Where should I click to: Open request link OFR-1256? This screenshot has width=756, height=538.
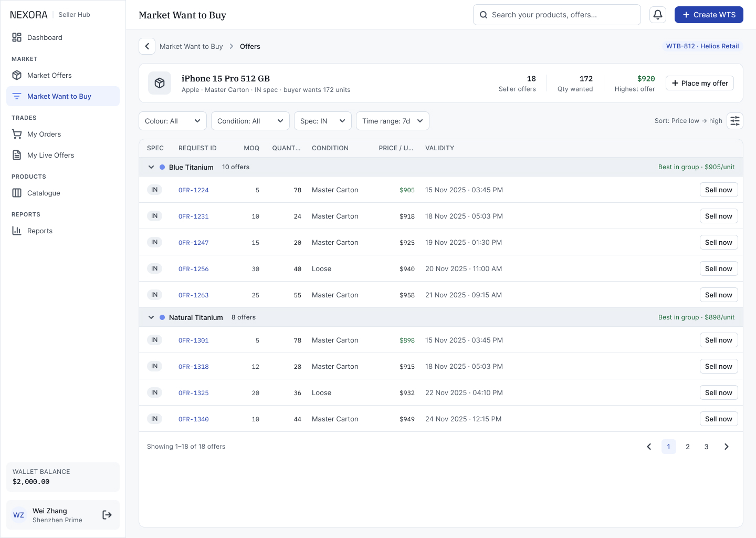tap(194, 269)
